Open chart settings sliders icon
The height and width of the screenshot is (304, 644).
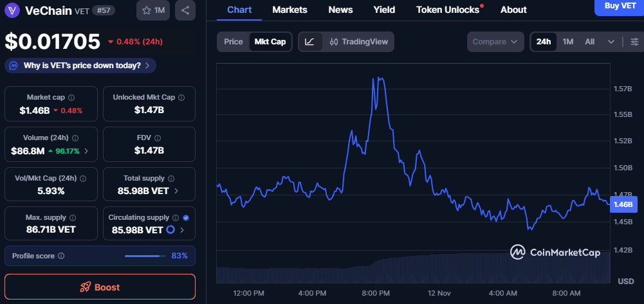coord(634,42)
